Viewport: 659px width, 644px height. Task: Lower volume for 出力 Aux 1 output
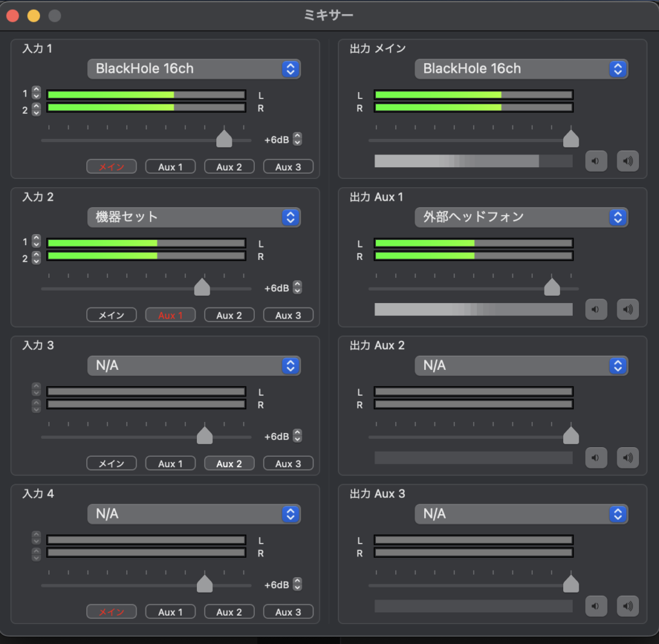596,309
